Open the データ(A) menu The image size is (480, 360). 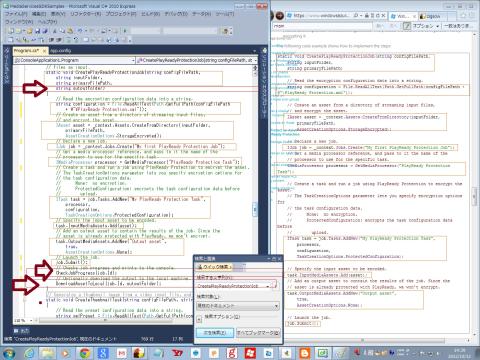pyautogui.click(x=201, y=14)
